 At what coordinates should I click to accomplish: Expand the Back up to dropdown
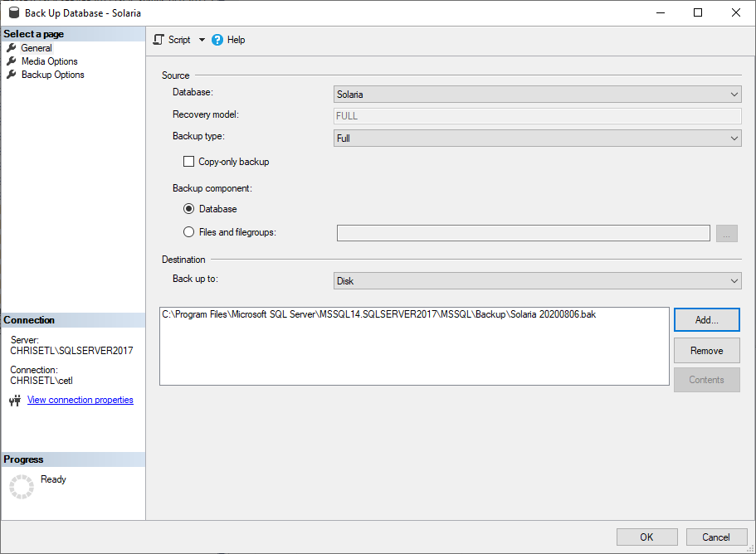point(537,280)
